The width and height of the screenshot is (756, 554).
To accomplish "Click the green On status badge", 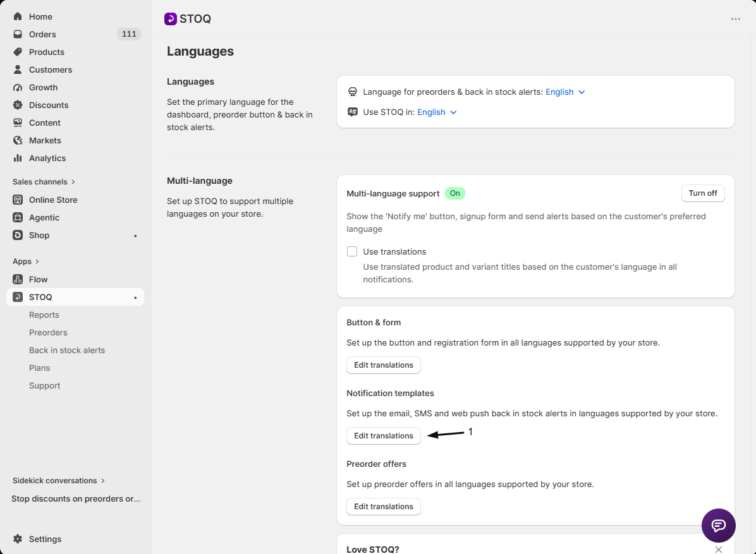I will tap(454, 193).
